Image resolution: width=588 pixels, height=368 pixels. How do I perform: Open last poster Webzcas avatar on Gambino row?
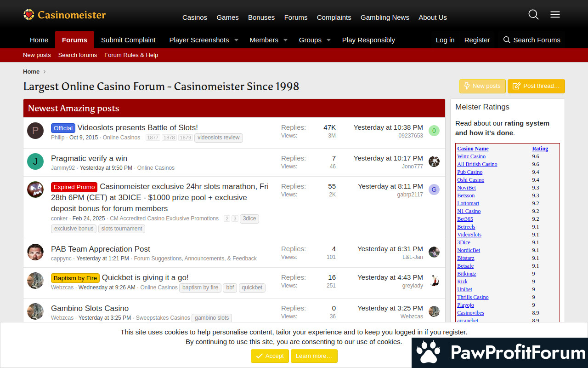[x=434, y=311]
